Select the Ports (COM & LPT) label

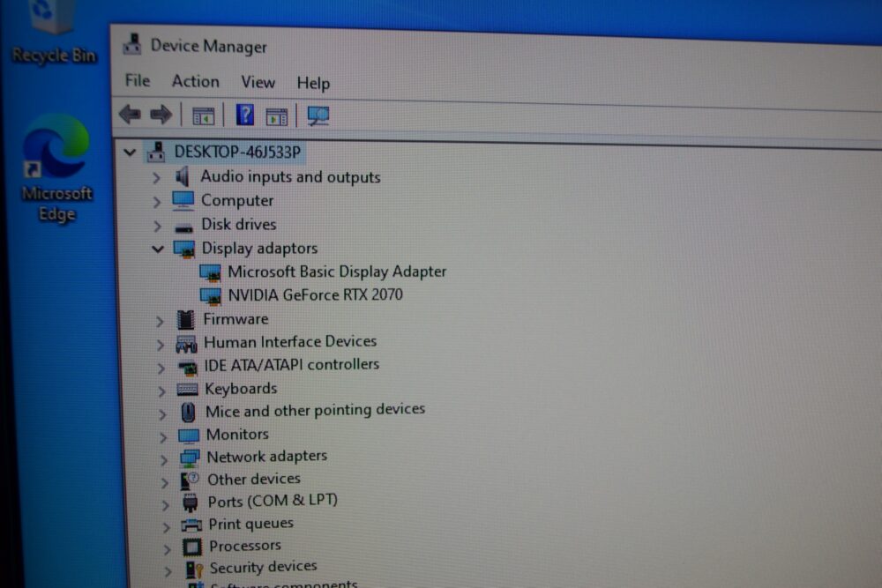(x=273, y=501)
